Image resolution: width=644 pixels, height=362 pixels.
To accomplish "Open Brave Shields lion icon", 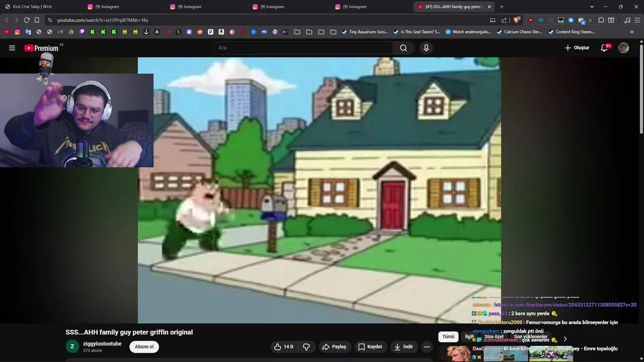I will coord(517,20).
